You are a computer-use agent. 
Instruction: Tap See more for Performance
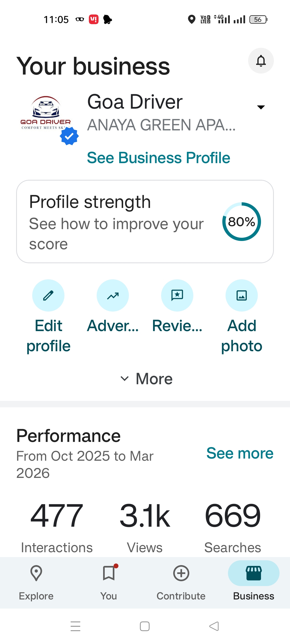point(240,453)
